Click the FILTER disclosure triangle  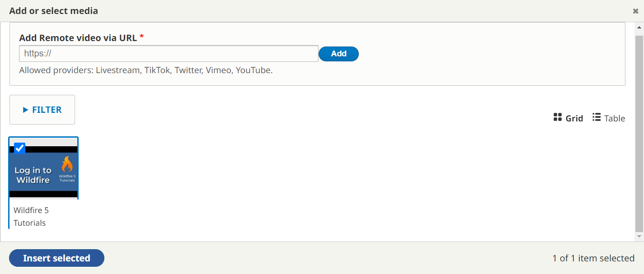click(x=26, y=110)
